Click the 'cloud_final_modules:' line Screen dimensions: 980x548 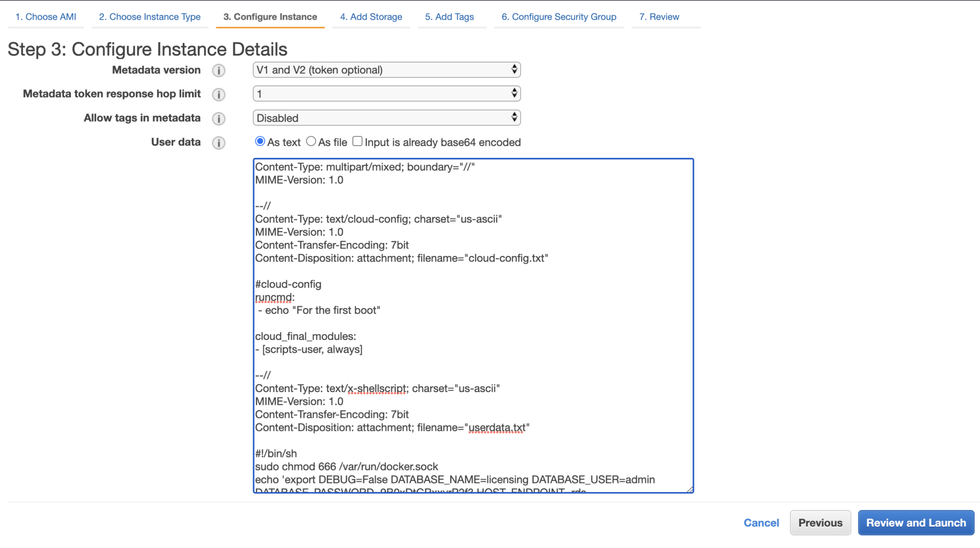[305, 336]
